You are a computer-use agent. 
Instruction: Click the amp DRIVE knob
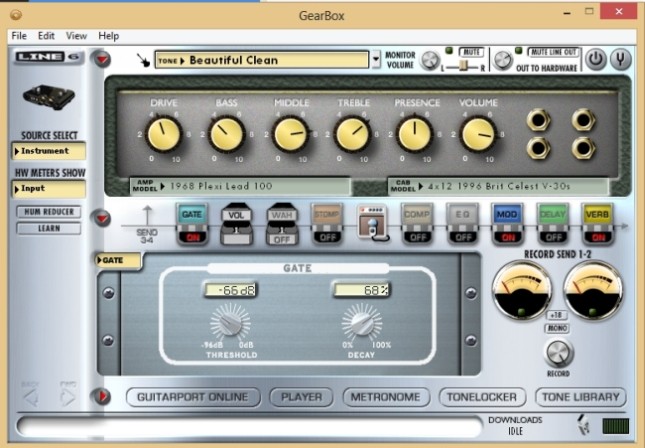click(164, 134)
